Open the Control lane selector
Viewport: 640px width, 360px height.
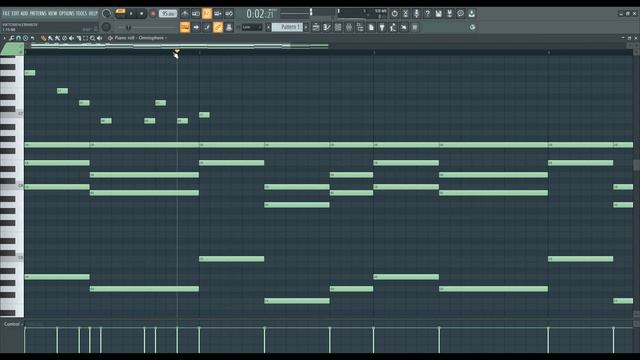pos(13,324)
